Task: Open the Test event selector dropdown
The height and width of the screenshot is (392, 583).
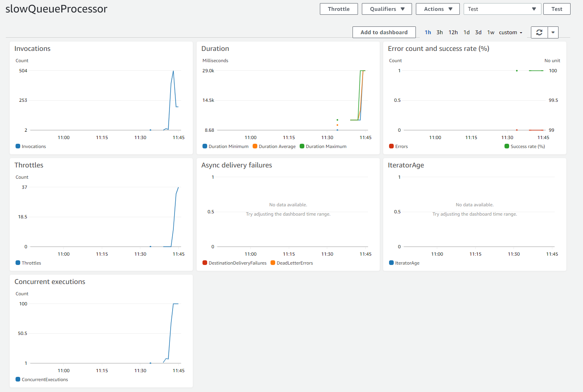Action: point(502,9)
